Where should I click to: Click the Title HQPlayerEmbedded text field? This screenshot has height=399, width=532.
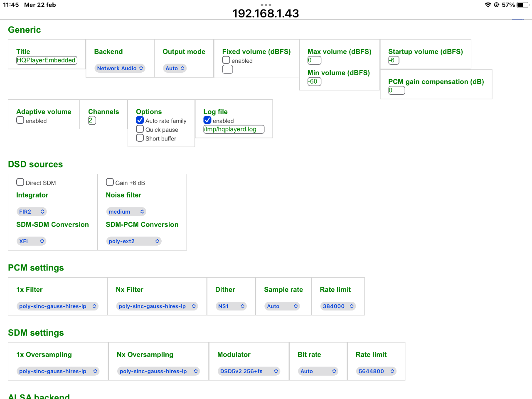[47, 60]
